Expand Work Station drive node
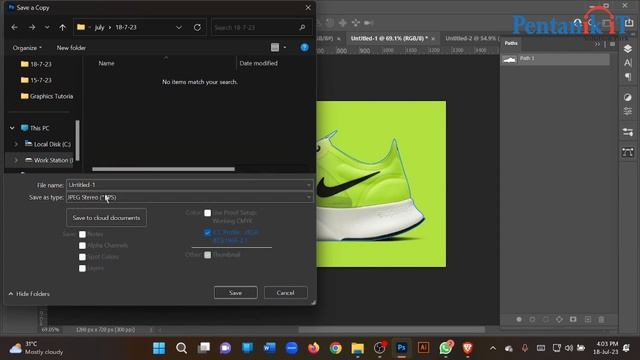The width and height of the screenshot is (640, 360). tap(16, 160)
